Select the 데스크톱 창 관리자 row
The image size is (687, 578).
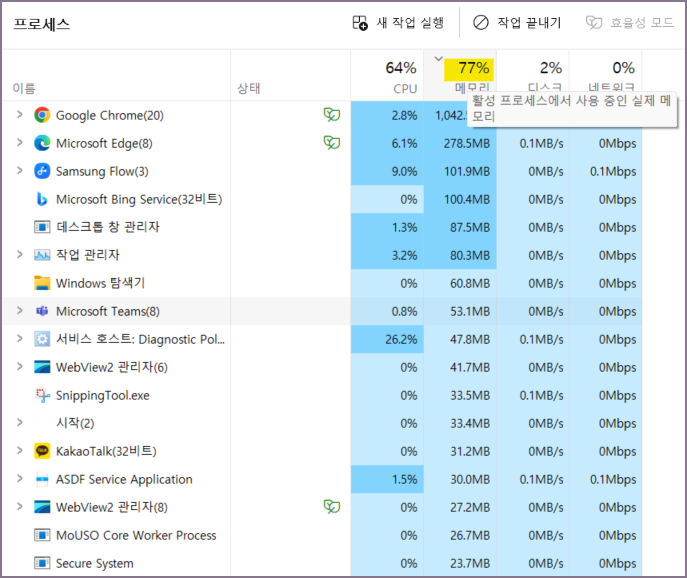click(322, 227)
